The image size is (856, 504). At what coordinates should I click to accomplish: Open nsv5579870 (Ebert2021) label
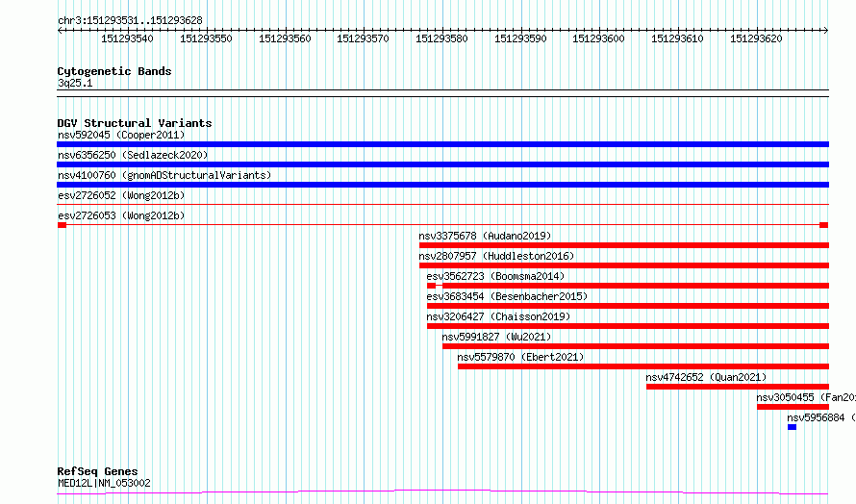tap(520, 357)
